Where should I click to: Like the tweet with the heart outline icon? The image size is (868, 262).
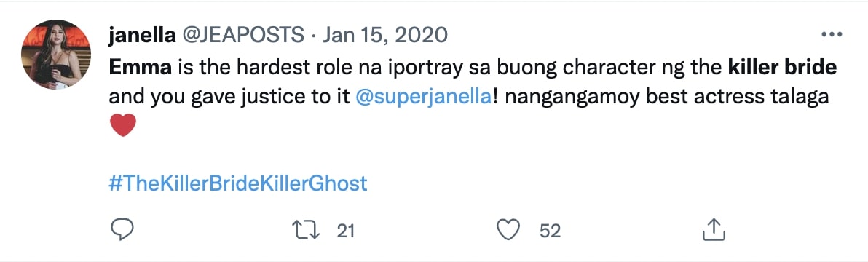(508, 230)
